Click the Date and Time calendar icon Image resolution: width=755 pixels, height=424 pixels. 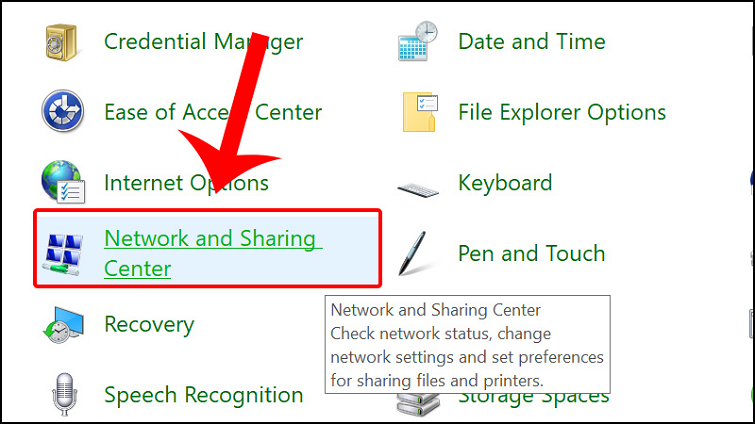[419, 42]
